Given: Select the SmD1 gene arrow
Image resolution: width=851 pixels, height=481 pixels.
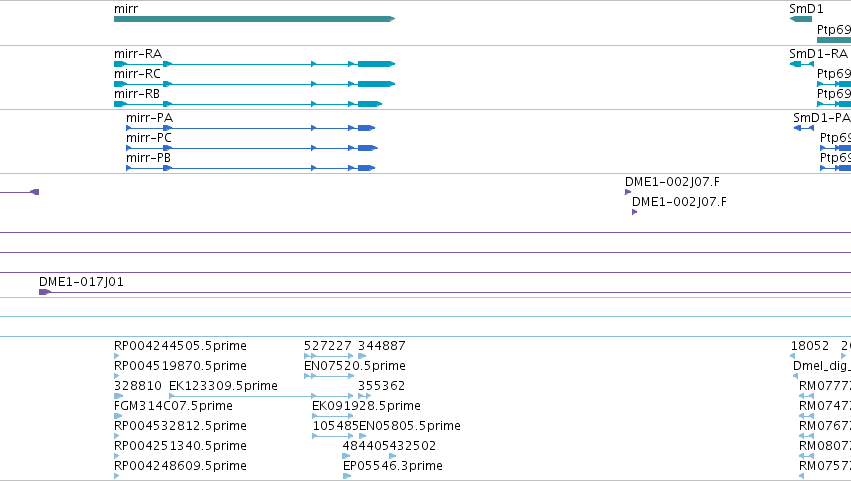Looking at the screenshot, I should [x=801, y=19].
